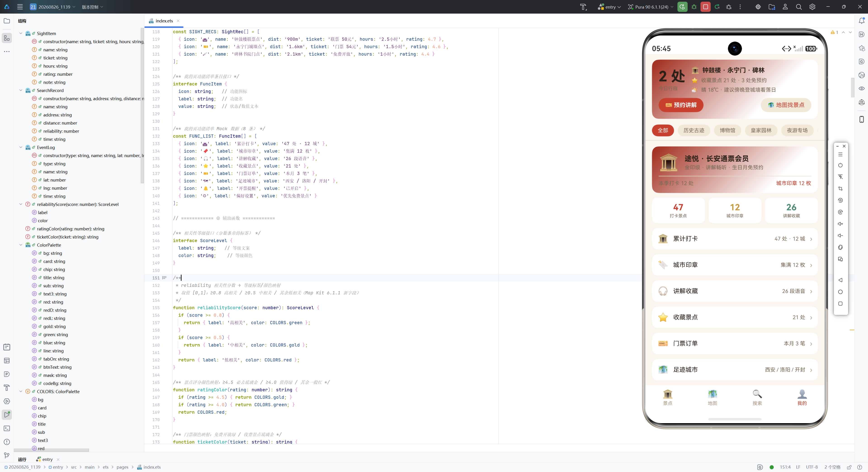Viewport: 868px width, 472px height.
Task: Open the 收藏景点 list row
Action: [x=735, y=317]
